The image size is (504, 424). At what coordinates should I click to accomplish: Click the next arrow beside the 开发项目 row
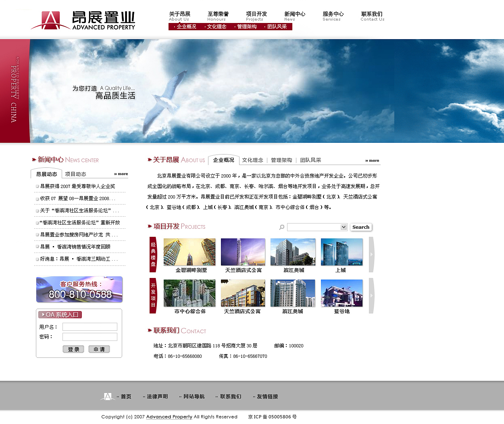[x=371, y=296]
